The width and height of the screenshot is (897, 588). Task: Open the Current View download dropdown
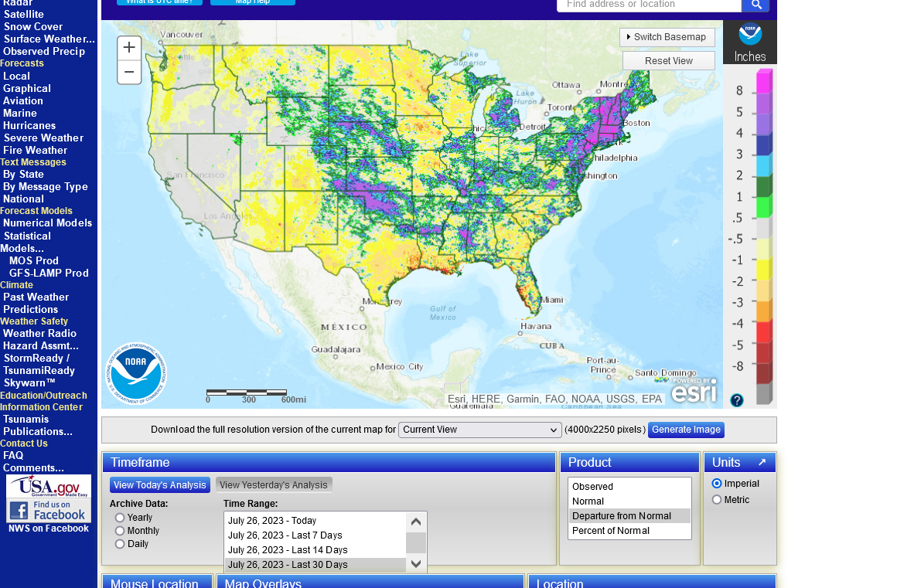pos(479,430)
